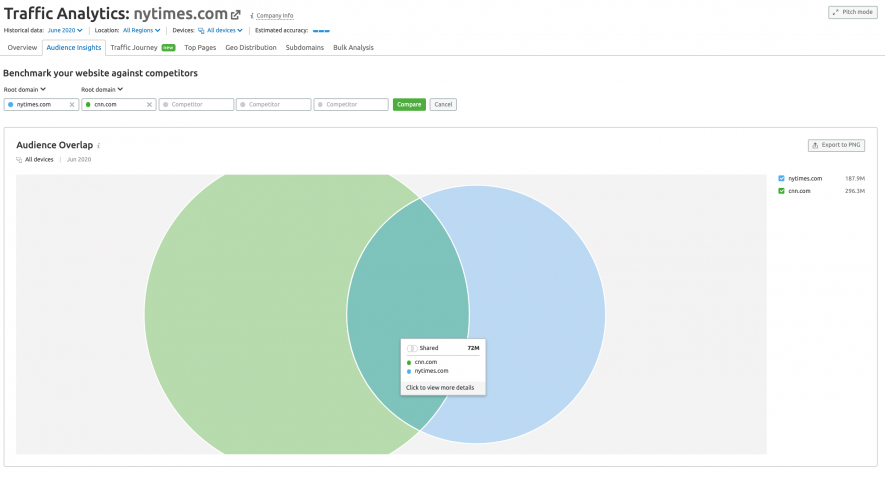The image size is (885, 477).
Task: Click the green Compare button
Action: [x=409, y=104]
